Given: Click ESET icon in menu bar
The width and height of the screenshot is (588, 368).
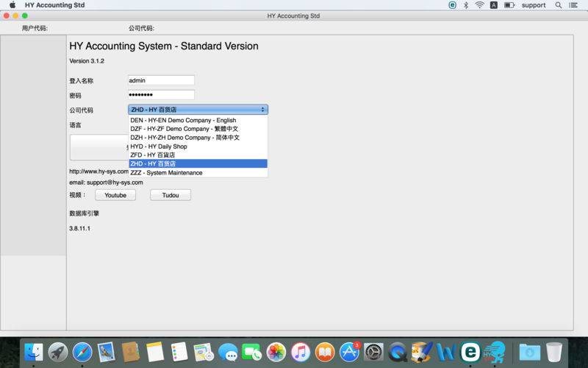Looking at the screenshot, I should (x=453, y=5).
